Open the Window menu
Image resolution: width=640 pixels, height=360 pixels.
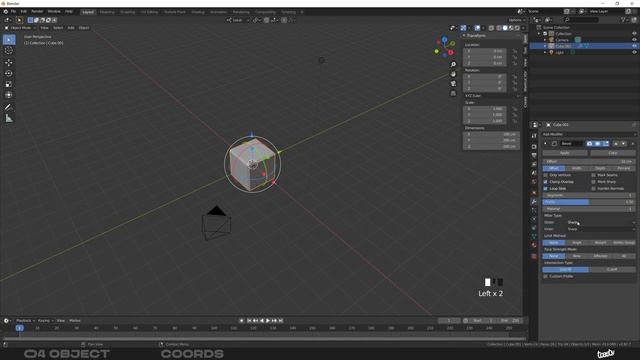(54, 11)
